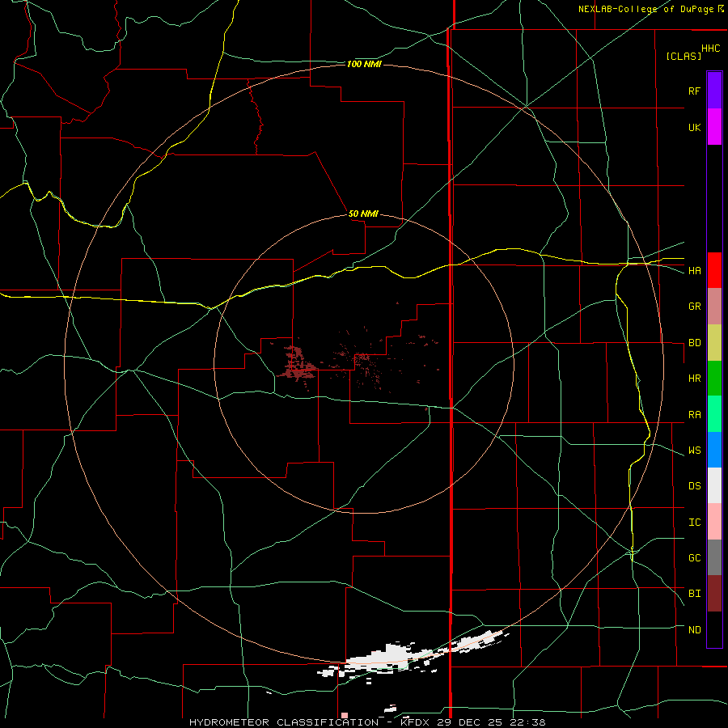Click the 100 NMI range ring label
The image size is (728, 728).
pos(364,64)
